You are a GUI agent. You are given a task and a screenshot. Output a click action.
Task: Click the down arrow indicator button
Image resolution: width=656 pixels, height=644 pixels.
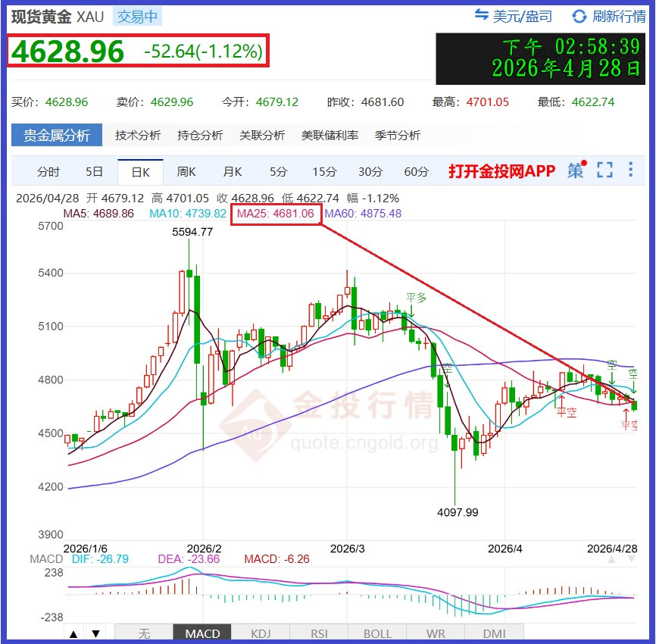coord(95,634)
